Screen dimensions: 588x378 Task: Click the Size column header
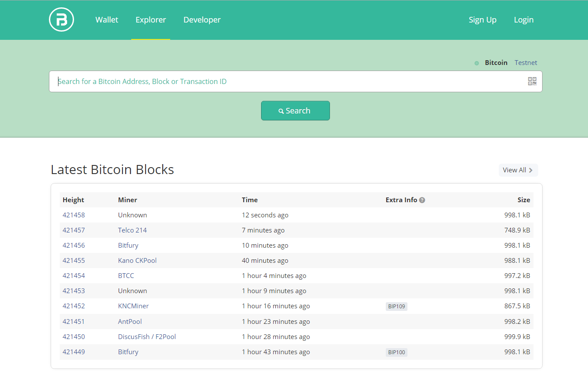pyautogui.click(x=524, y=200)
